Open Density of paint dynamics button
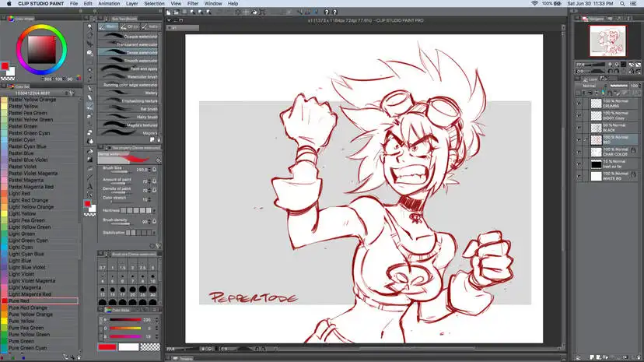The image size is (644, 362). pos(155,190)
